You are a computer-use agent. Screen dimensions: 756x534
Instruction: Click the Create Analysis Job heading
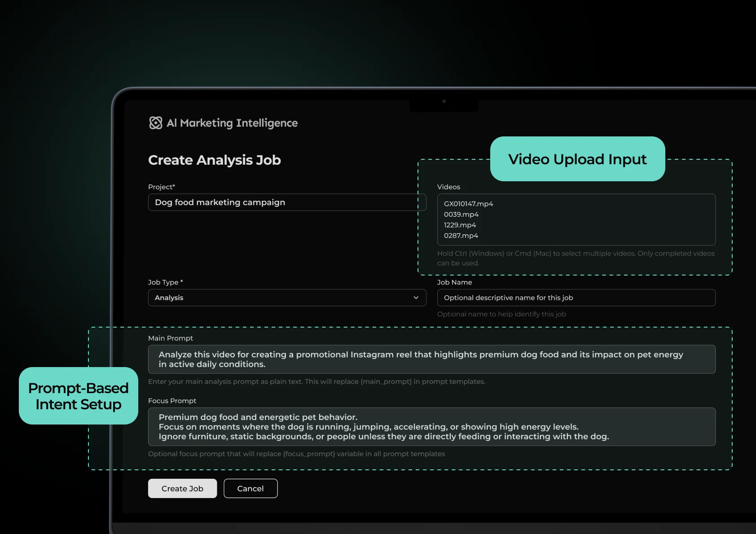click(215, 160)
